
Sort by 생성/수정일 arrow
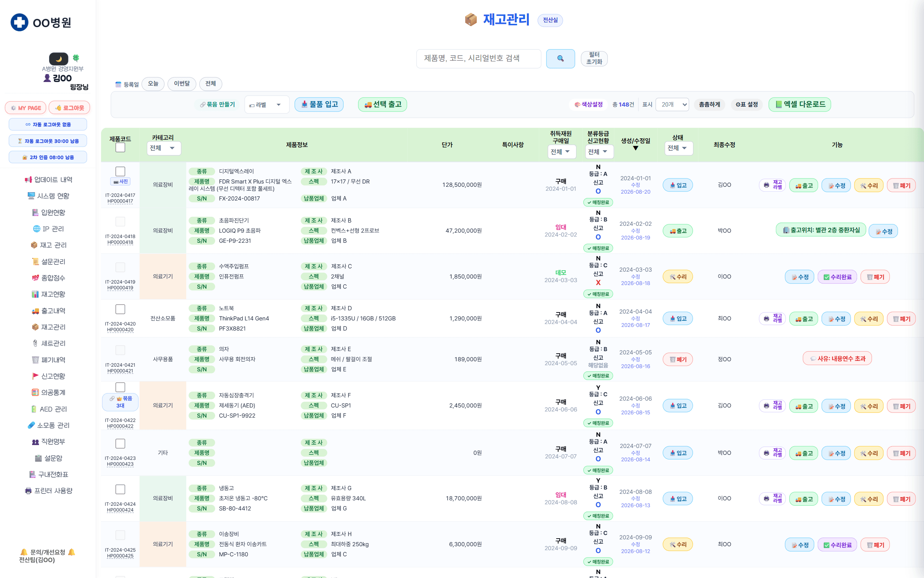635,148
